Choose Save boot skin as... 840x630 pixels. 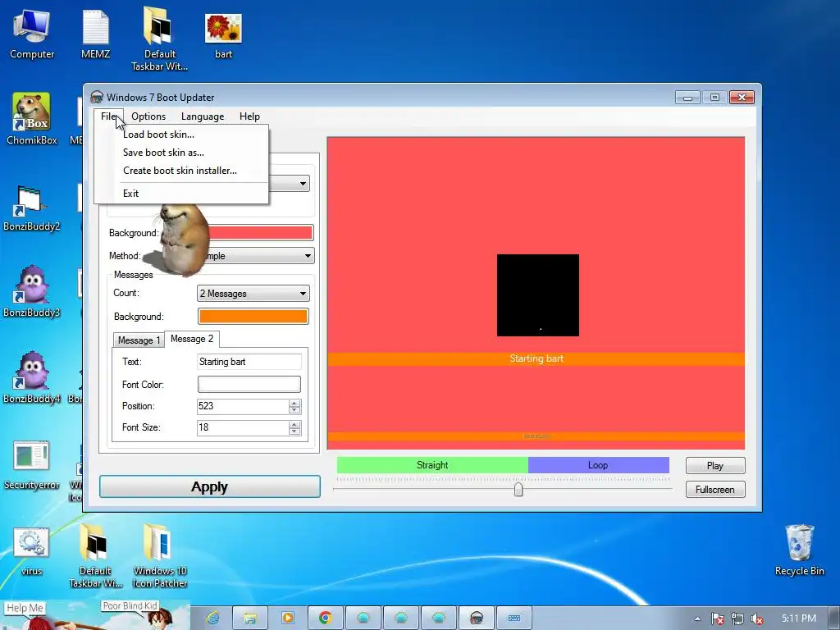click(x=181, y=153)
